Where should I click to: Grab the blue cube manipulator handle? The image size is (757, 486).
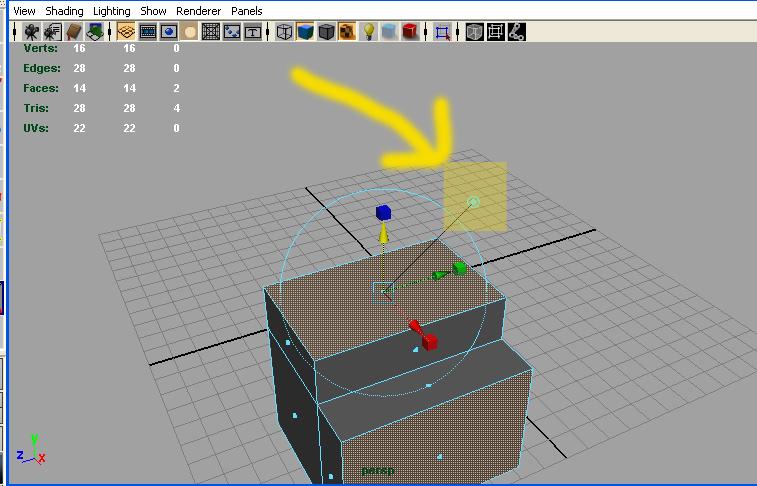pos(383,213)
